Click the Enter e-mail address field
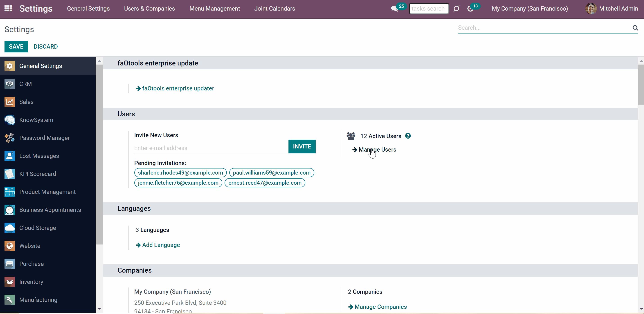Screen dimensions: 644x314 point(211,148)
